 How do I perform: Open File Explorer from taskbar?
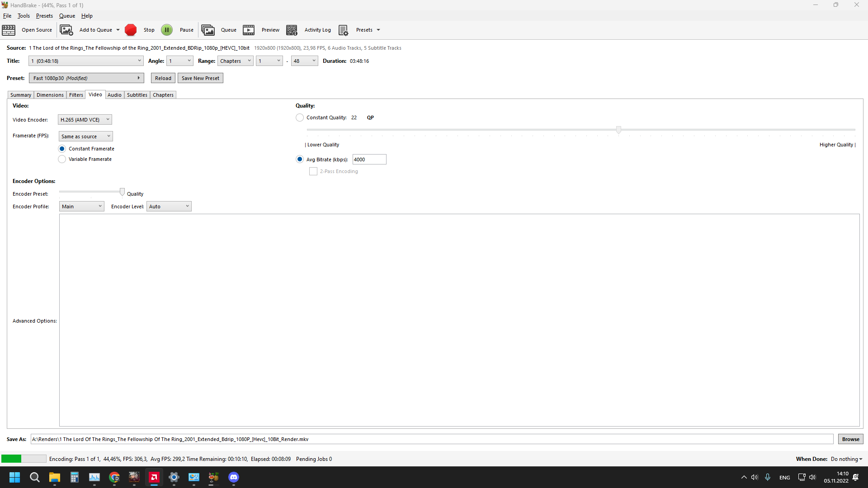(55, 477)
